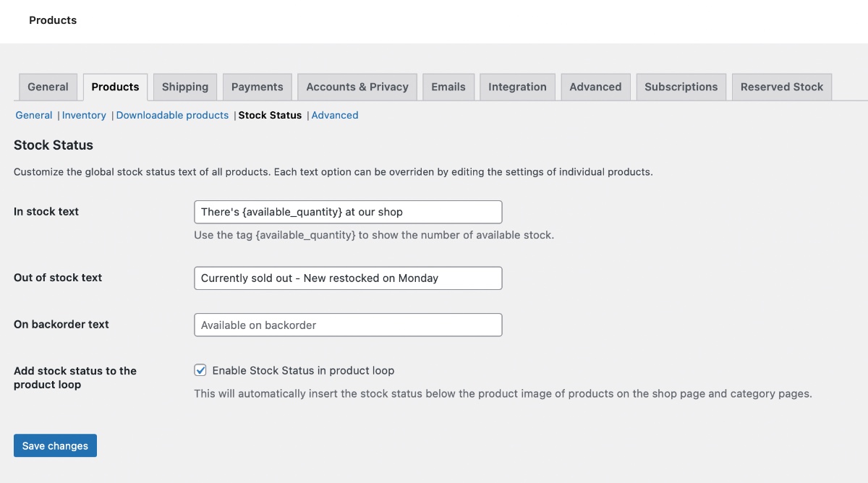This screenshot has height=483, width=868.
Task: Open the Advanced settings tab
Action: click(595, 87)
